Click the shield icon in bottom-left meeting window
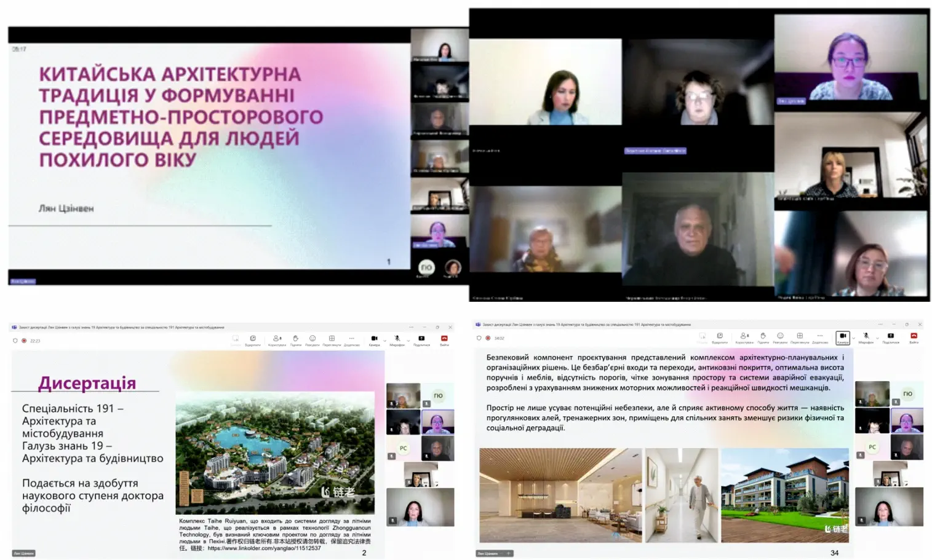The width and height of the screenshot is (932, 560). 15,341
